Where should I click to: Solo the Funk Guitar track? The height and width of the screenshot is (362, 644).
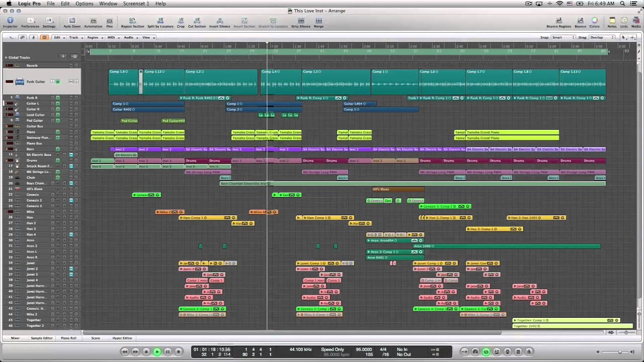[76, 81]
